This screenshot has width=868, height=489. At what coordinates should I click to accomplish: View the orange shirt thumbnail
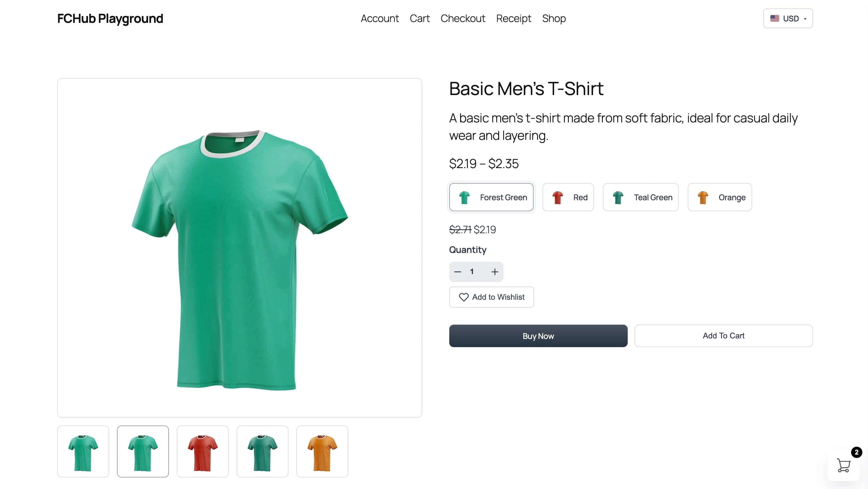click(x=322, y=451)
